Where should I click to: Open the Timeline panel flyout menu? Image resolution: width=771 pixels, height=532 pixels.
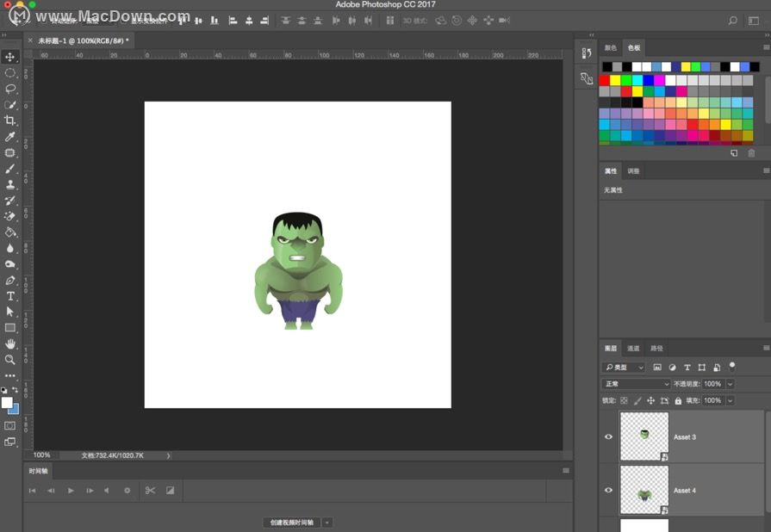coord(565,471)
